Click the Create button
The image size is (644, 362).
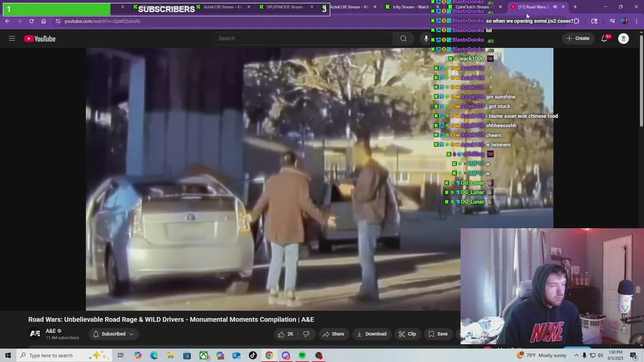pyautogui.click(x=577, y=38)
